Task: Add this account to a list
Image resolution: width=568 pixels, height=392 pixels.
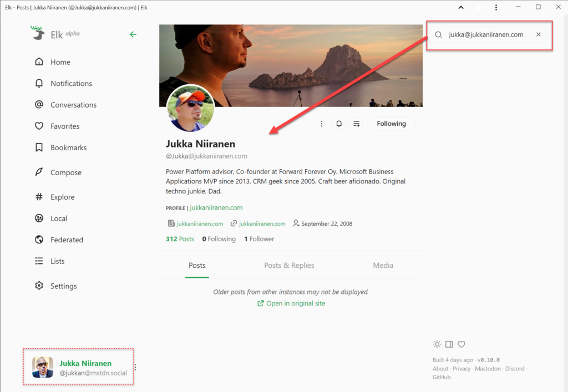Action: click(357, 124)
